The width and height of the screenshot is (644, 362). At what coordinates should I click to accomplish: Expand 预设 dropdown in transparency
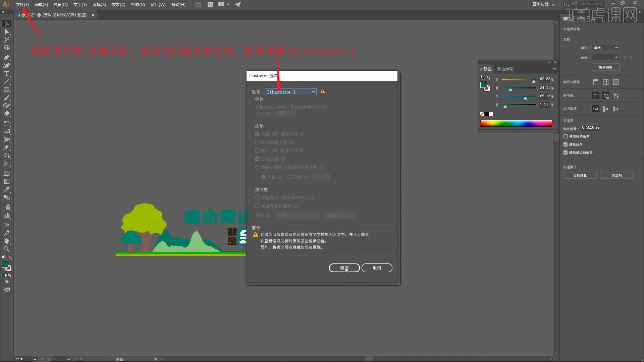pyautogui.click(x=317, y=215)
